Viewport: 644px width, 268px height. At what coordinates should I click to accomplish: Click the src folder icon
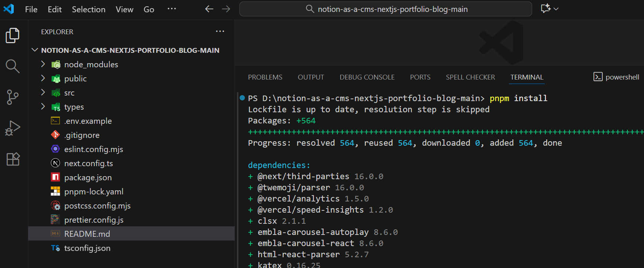click(56, 93)
